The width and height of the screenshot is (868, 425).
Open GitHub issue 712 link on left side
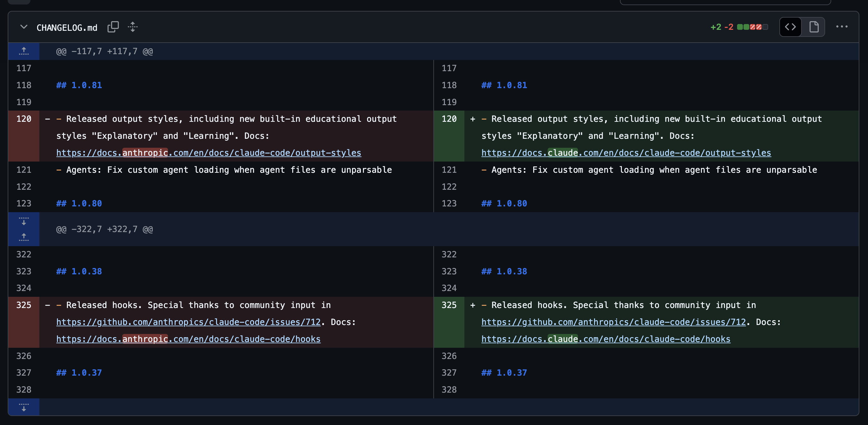189,322
